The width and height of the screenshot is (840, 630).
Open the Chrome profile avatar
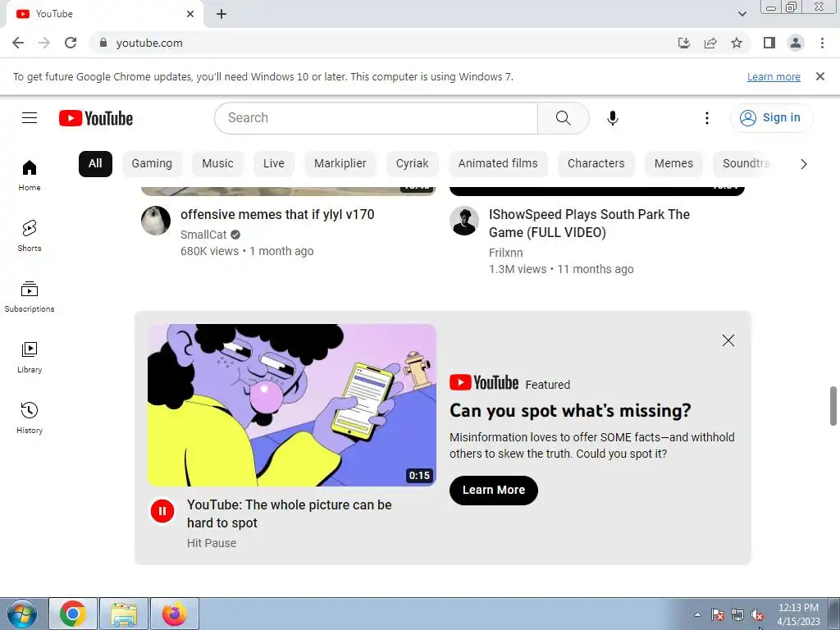point(796,43)
